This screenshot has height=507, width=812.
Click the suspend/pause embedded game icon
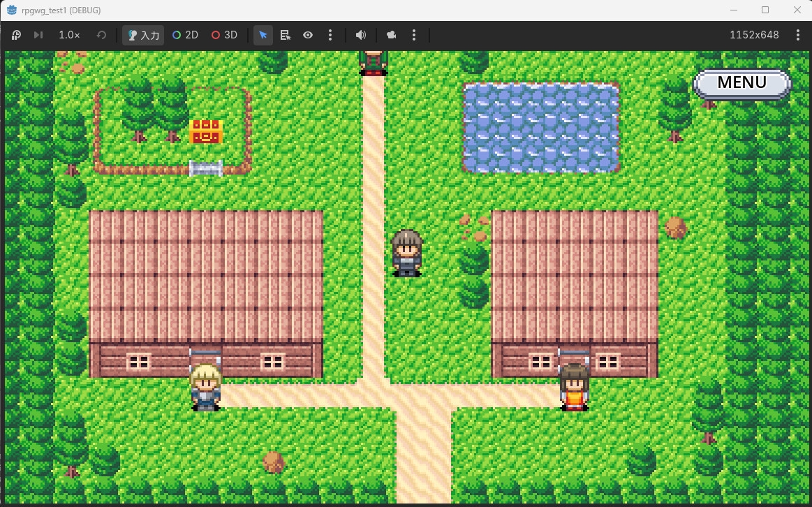pos(16,35)
